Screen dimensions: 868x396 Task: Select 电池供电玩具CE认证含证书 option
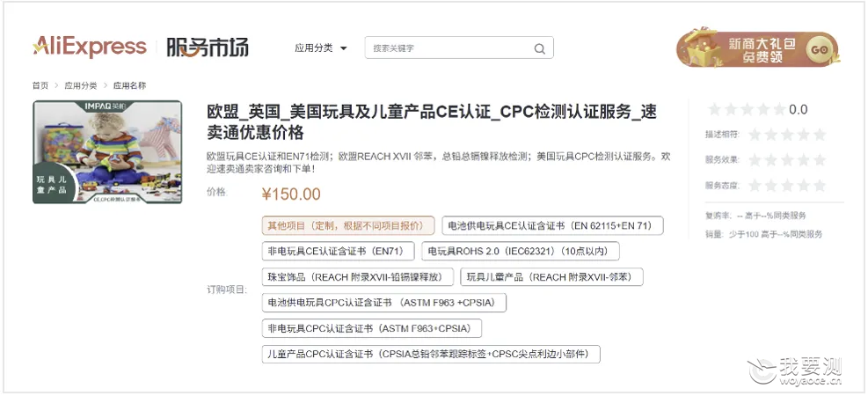pos(552,226)
